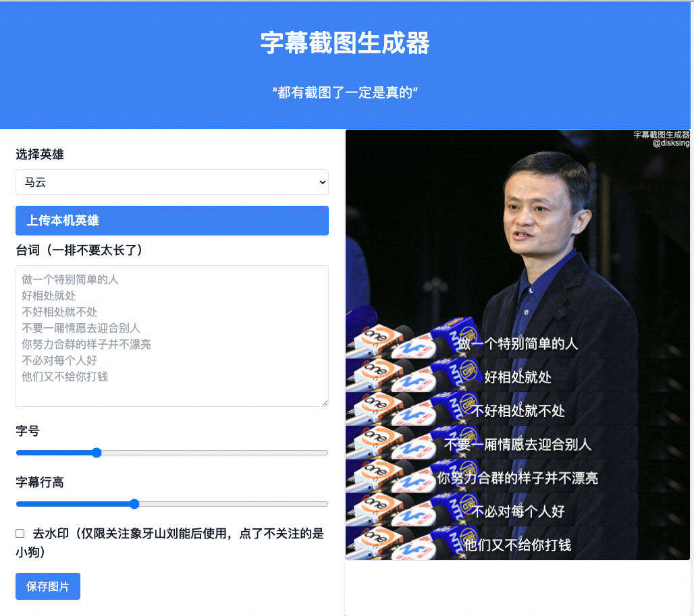694x616 pixels.
Task: Click inside the 台词 subtitle textarea
Action: (x=171, y=335)
